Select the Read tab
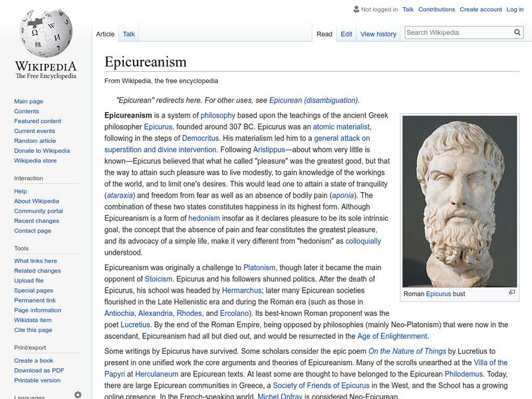The image size is (532, 399). click(x=325, y=34)
